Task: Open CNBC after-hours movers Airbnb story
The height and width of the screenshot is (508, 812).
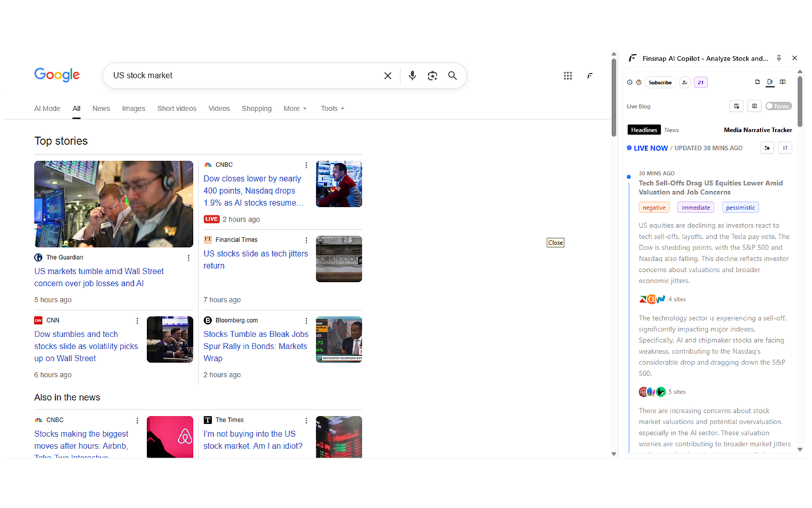Action: click(81, 443)
